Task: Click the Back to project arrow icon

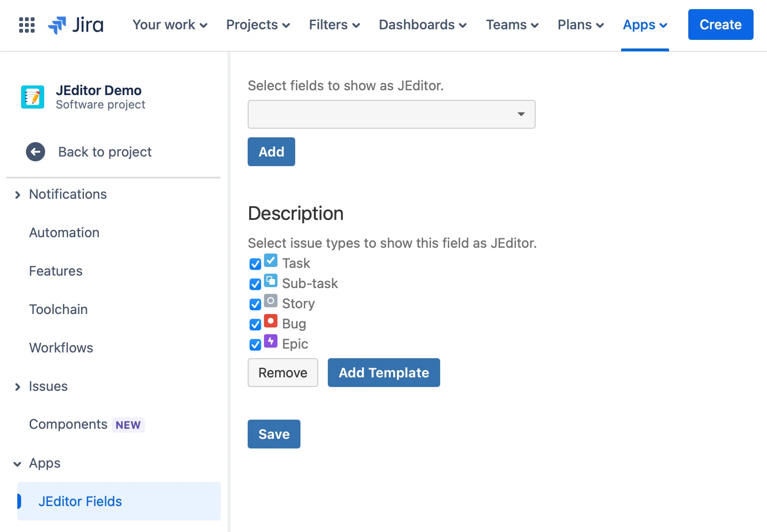Action: [x=36, y=152]
